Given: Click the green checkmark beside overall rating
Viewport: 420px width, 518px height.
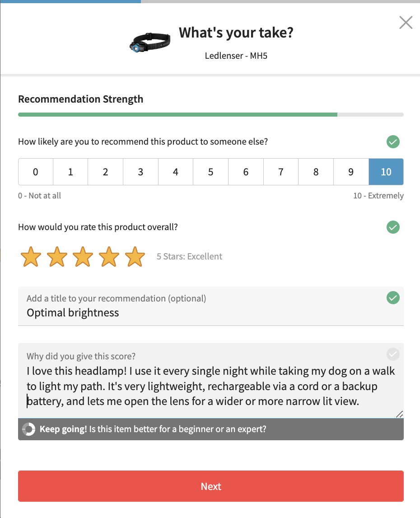Looking at the screenshot, I should pyautogui.click(x=393, y=227).
